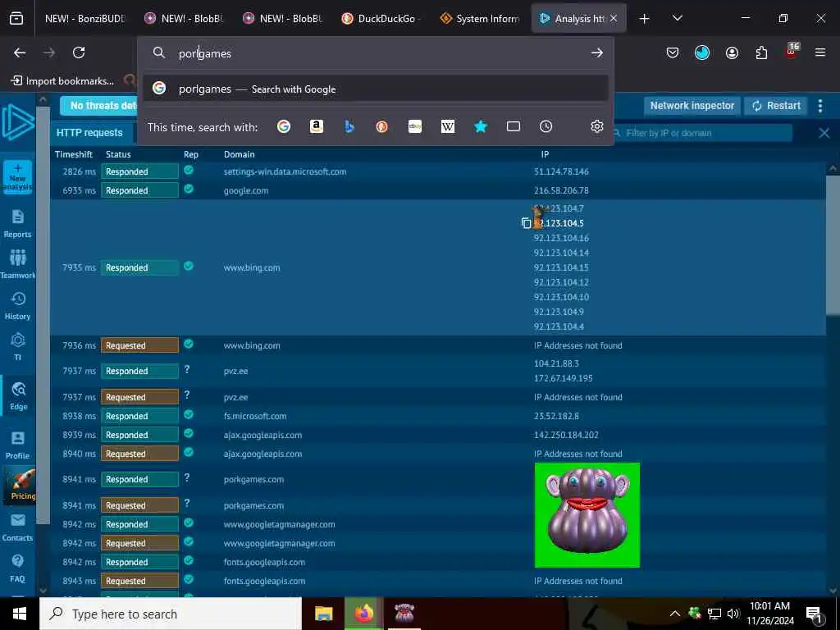Open the blob app in taskbar
The height and width of the screenshot is (630, 840).
(x=404, y=614)
